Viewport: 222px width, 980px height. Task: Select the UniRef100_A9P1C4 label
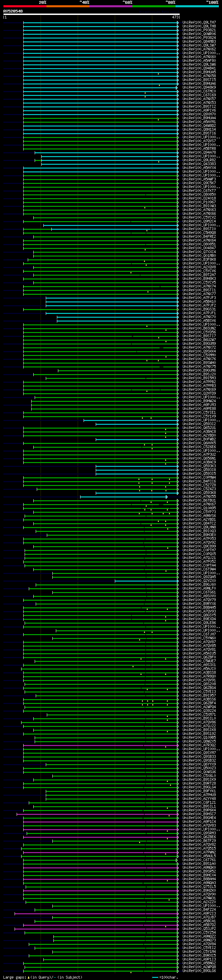pos(199,822)
